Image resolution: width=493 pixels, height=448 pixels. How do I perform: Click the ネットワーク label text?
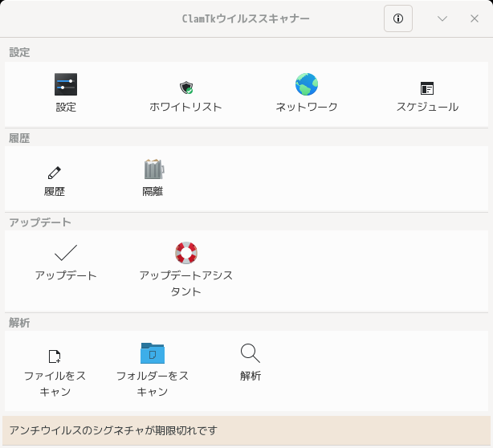point(307,107)
